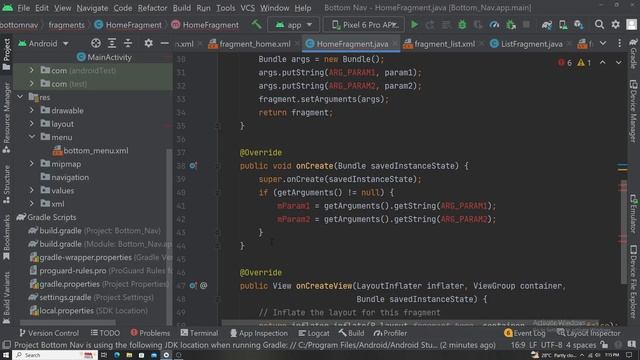640x360 pixels.
Task: Toggle the Structure side tab
Action: point(7,184)
